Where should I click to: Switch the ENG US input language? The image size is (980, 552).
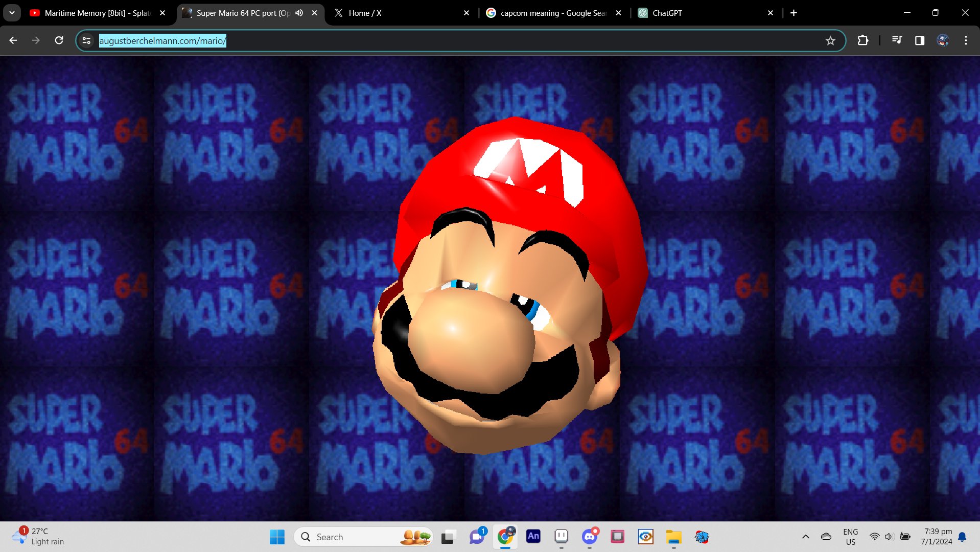click(851, 537)
